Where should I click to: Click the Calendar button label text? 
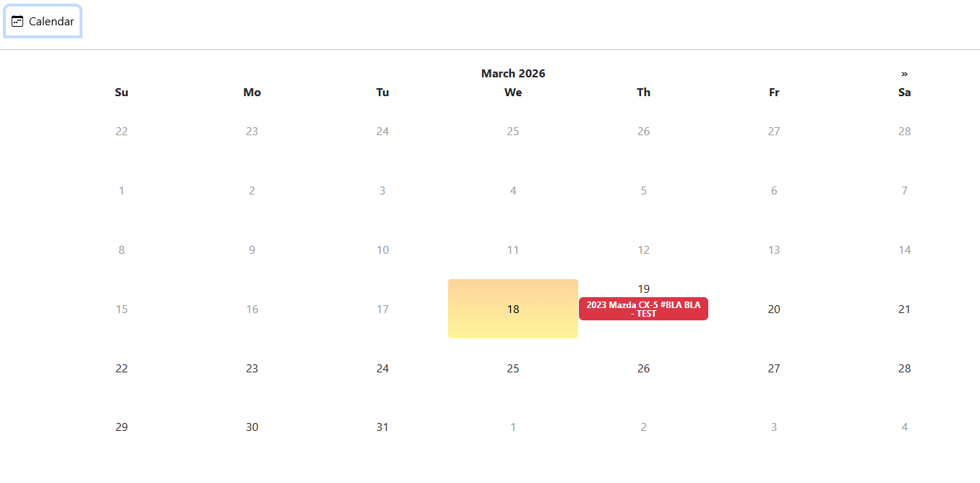(x=51, y=22)
